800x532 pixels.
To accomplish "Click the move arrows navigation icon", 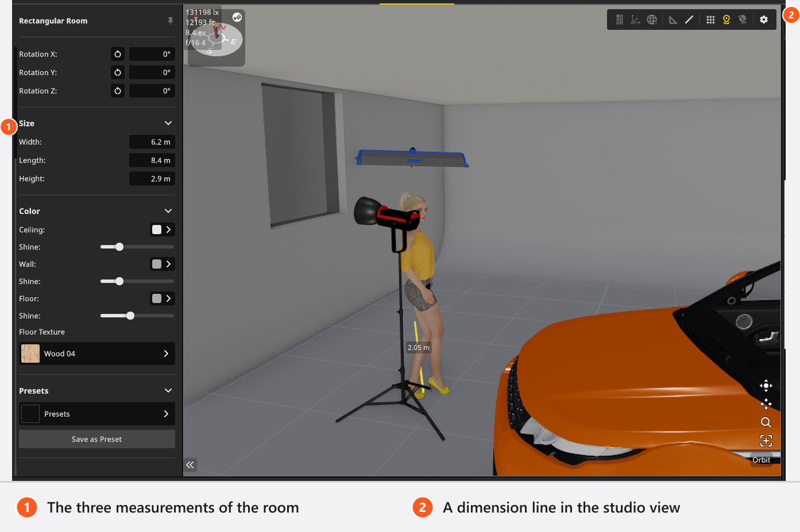I will [x=766, y=404].
